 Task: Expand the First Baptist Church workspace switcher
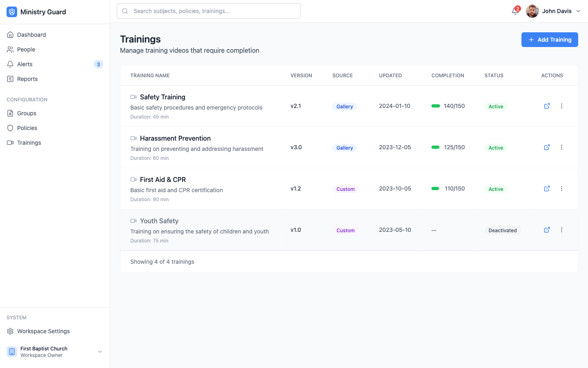click(x=100, y=351)
